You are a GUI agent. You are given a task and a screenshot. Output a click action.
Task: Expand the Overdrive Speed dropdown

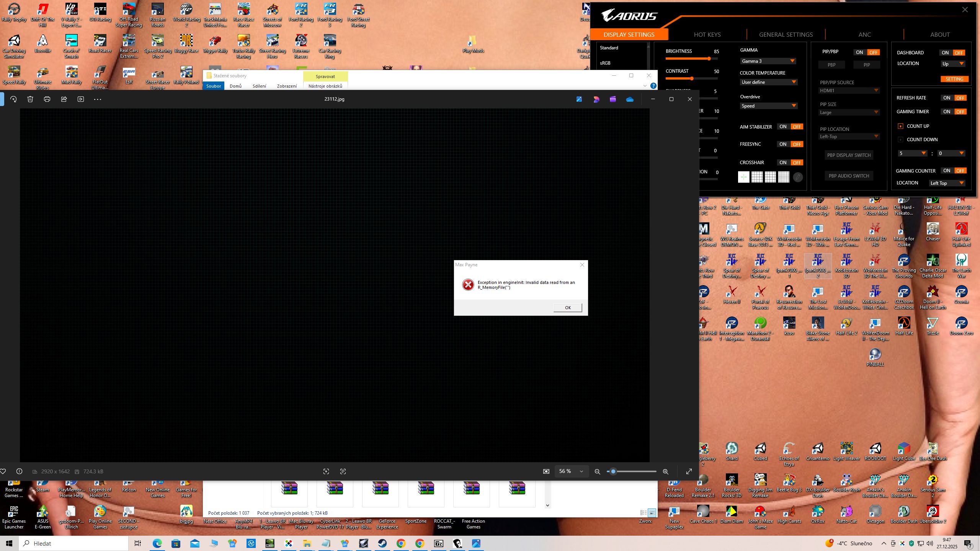pos(769,106)
